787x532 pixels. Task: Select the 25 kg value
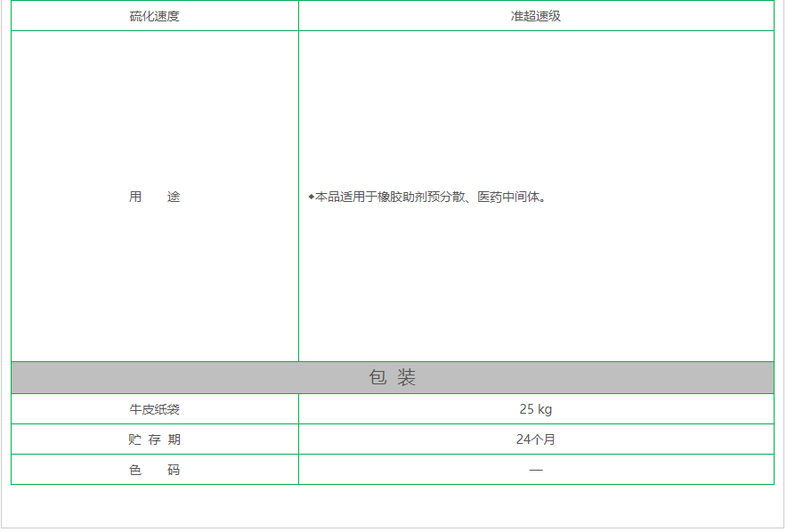click(x=536, y=409)
